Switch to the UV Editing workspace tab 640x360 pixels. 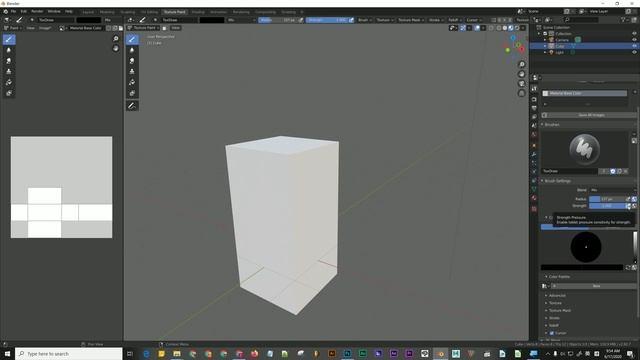(149, 12)
